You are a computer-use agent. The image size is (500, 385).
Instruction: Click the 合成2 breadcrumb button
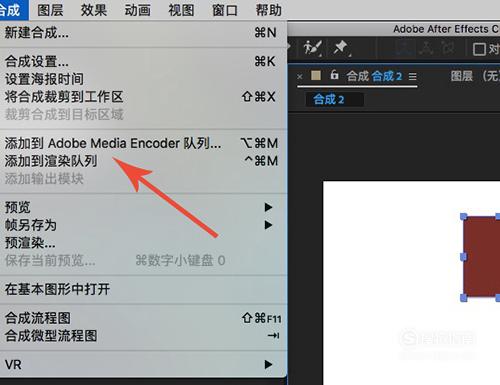[x=335, y=99]
